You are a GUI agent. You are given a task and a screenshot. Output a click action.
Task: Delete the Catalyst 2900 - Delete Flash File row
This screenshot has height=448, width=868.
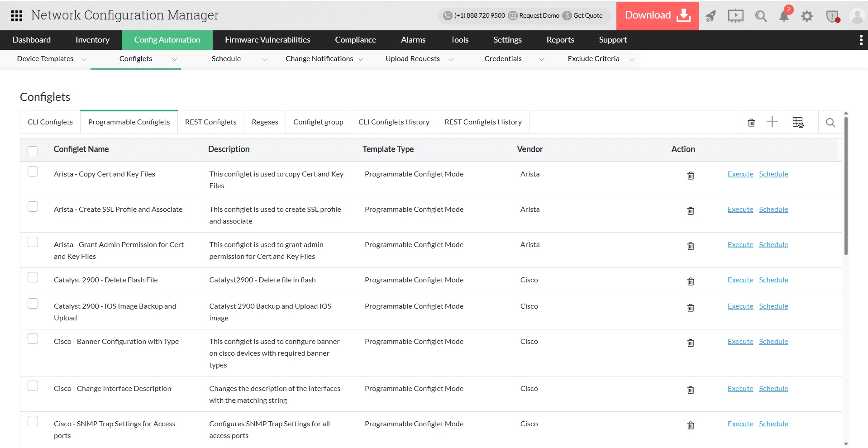[x=691, y=281]
